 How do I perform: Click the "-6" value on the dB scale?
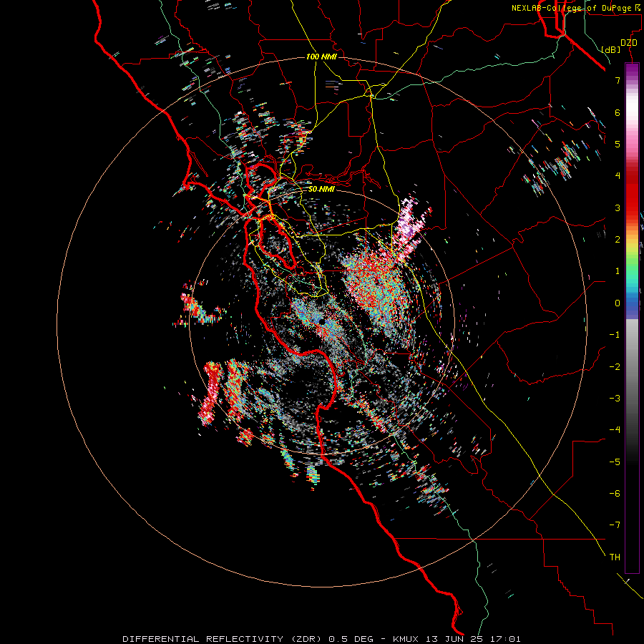click(615, 494)
